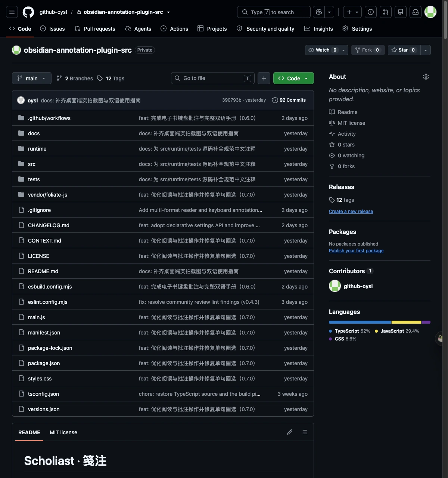Viewport: 448px width, 478px height.
Task: Focus the Go to file field
Action: pos(213,78)
